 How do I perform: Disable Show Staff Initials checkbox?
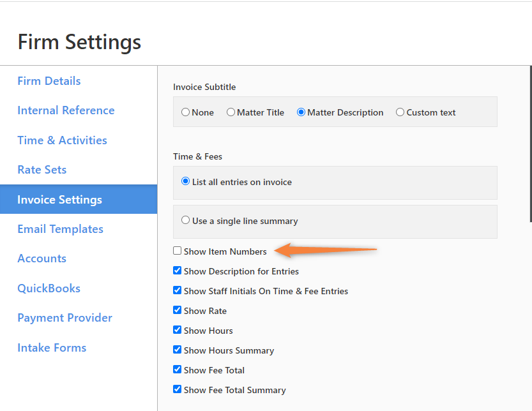(x=178, y=290)
